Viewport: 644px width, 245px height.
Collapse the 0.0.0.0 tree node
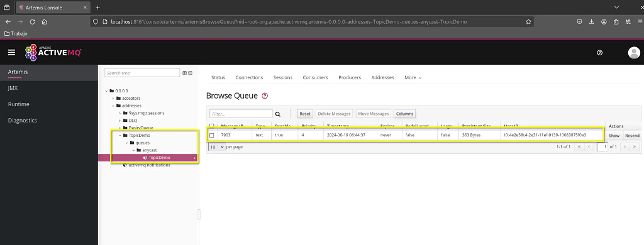click(106, 91)
